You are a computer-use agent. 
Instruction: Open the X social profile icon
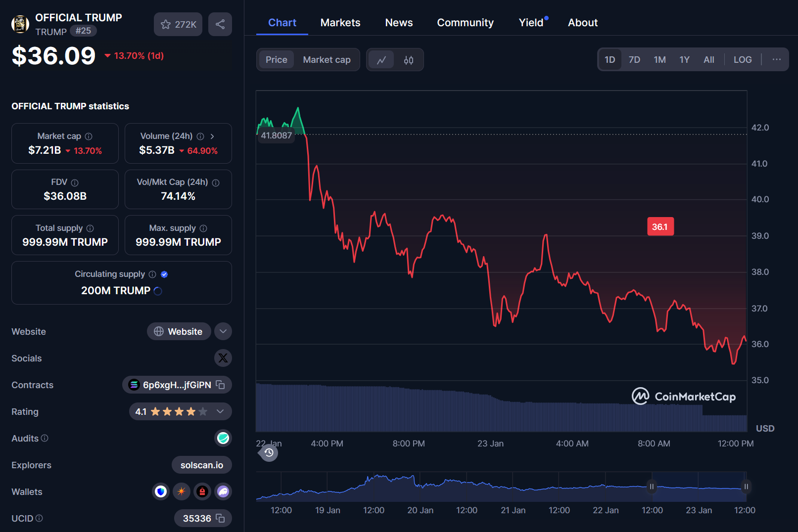click(x=223, y=358)
